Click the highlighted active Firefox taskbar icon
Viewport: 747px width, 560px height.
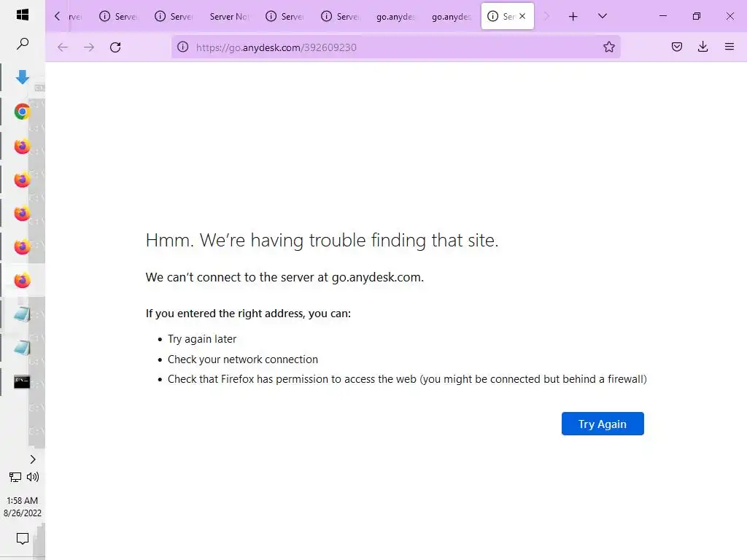click(x=23, y=281)
